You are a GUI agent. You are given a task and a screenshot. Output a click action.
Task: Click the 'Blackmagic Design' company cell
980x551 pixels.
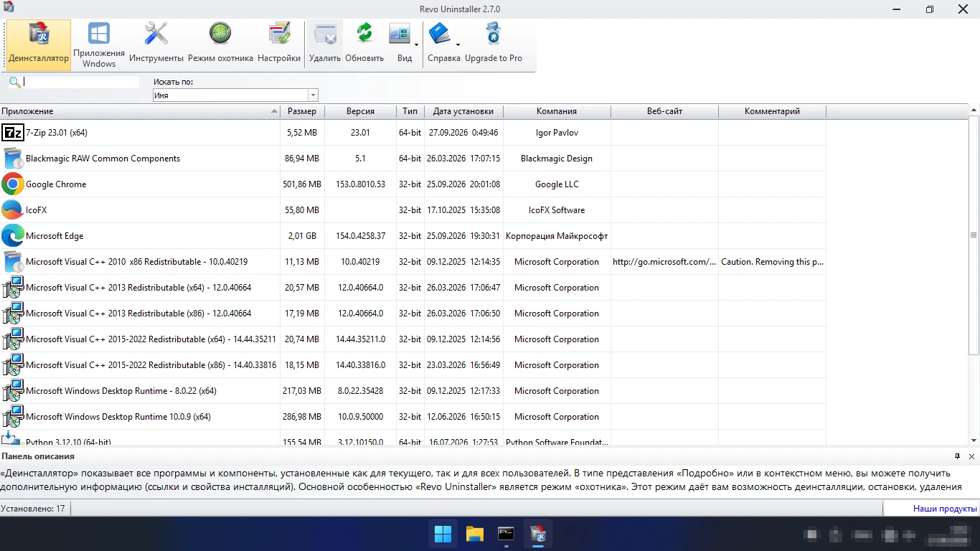[x=557, y=159]
